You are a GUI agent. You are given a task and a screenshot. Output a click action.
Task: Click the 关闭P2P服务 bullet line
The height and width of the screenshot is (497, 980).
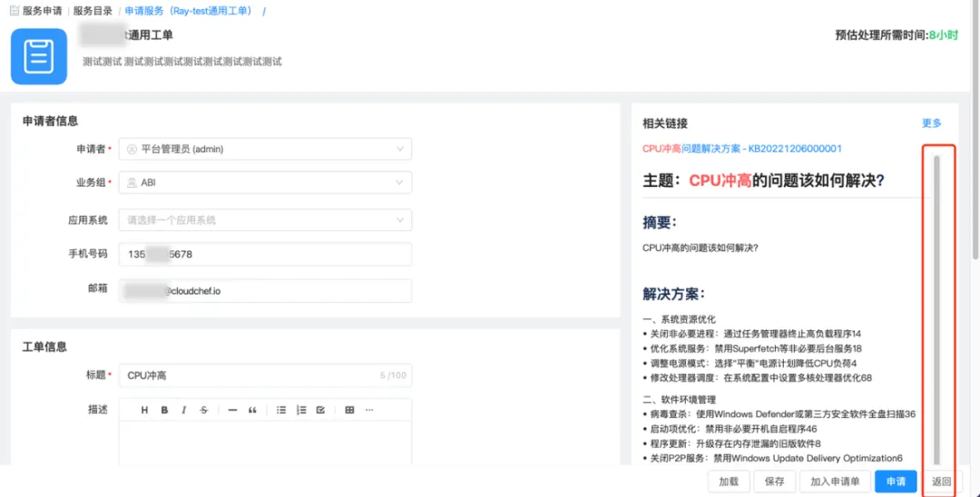tap(772, 458)
